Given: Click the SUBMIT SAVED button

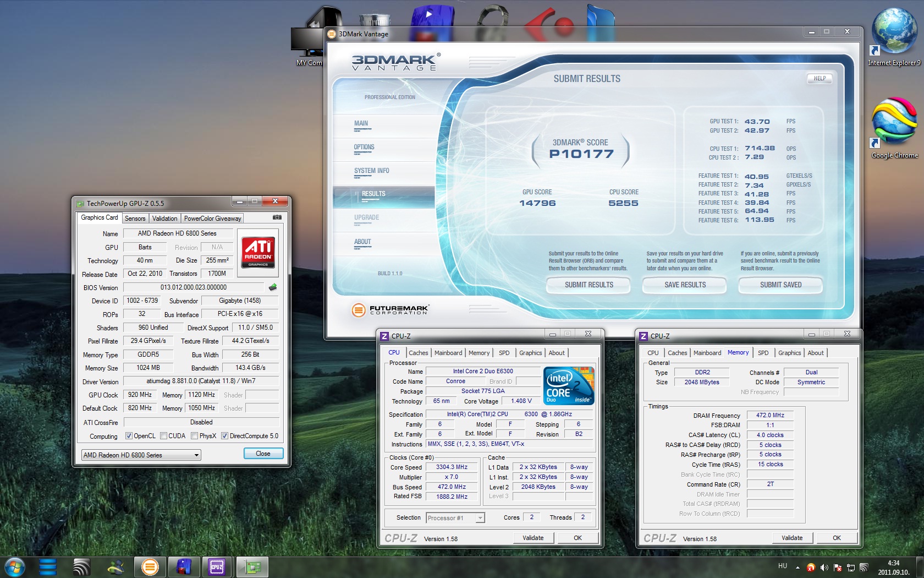Looking at the screenshot, I should point(780,285).
